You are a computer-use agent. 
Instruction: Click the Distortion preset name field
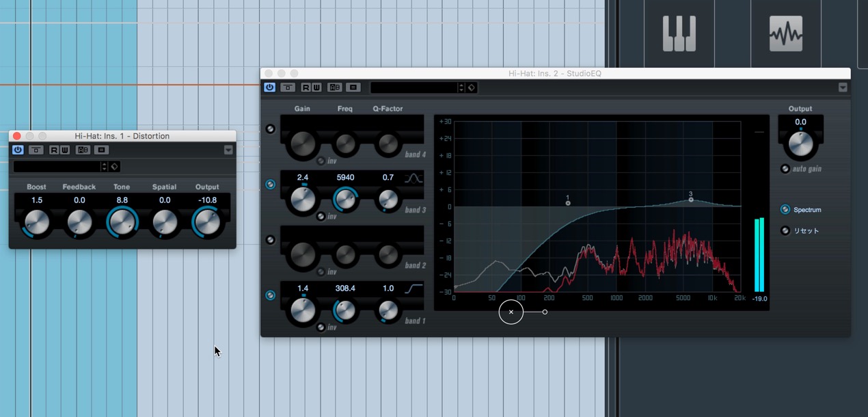[x=57, y=167]
